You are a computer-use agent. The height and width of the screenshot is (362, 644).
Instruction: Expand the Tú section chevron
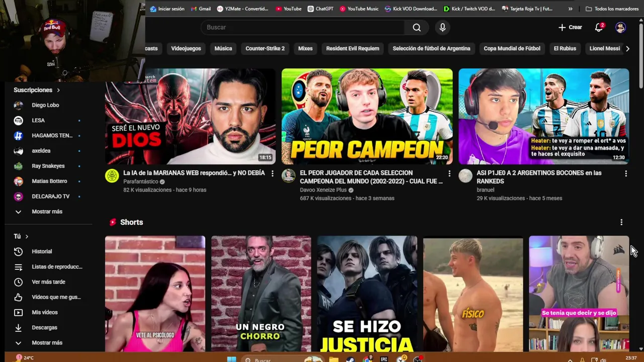click(x=27, y=236)
